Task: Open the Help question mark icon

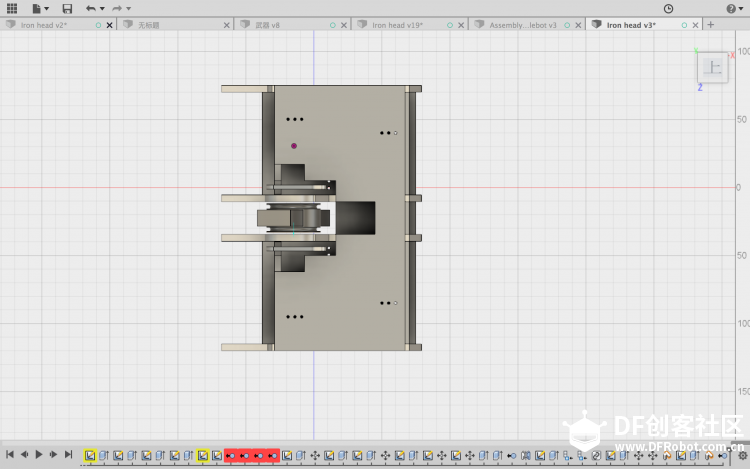Action: pos(731,9)
